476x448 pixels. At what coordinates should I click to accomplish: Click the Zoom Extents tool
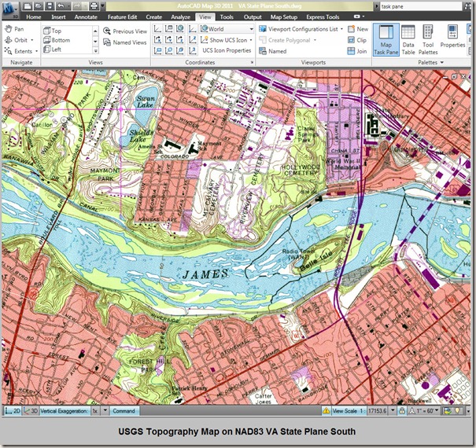coord(18,51)
